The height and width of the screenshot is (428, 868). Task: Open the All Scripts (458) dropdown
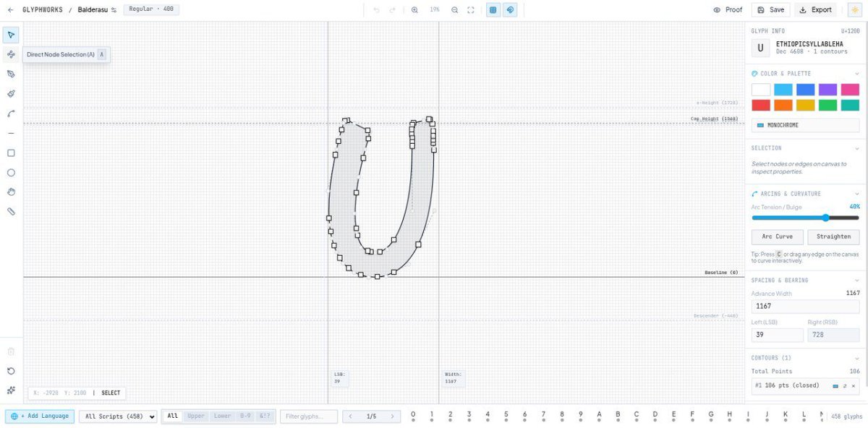118,416
